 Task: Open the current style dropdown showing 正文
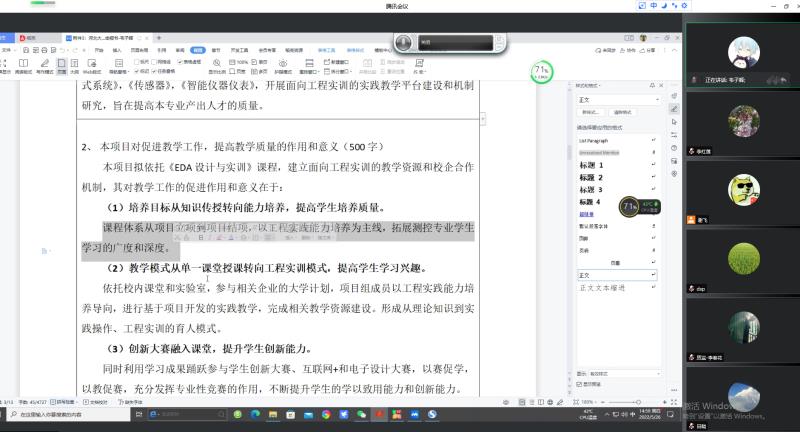(617, 100)
